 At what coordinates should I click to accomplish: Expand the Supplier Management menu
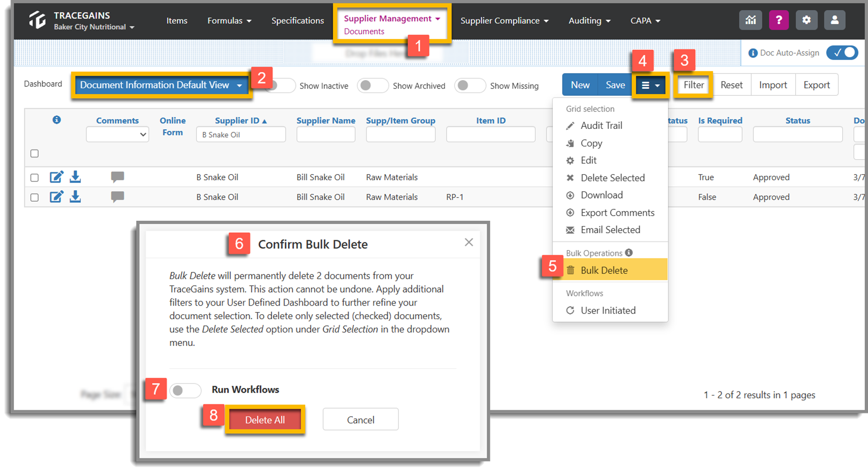click(x=392, y=19)
